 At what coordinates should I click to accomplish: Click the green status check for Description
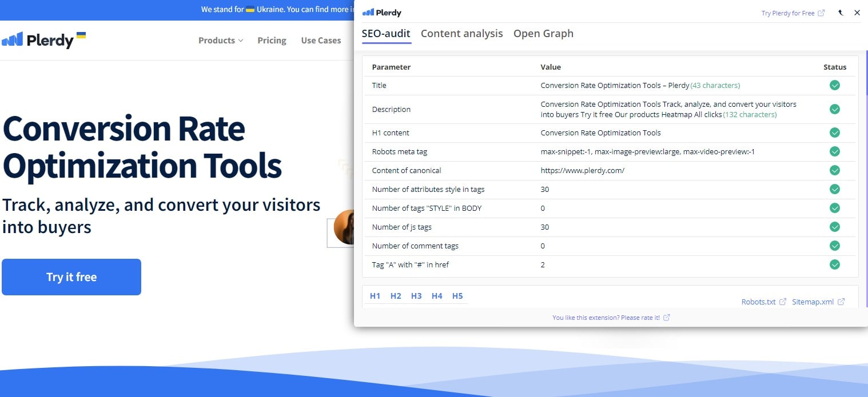point(835,109)
